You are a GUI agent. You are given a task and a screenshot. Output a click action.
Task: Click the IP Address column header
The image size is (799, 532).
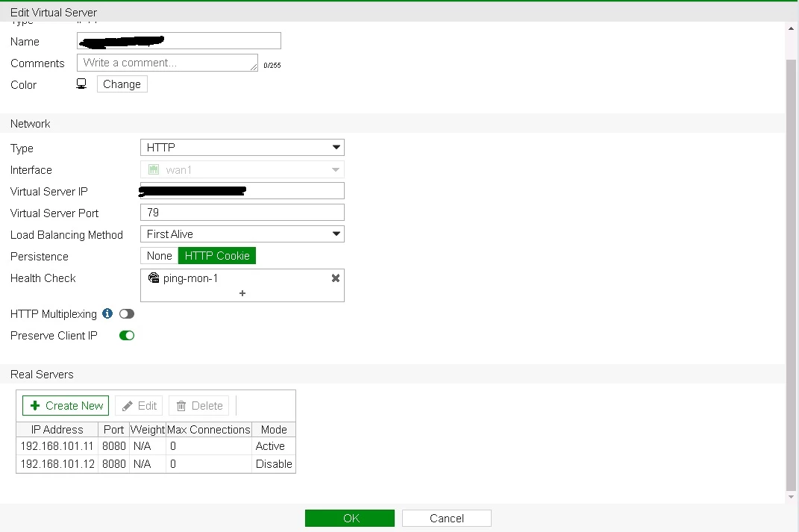[57, 430]
